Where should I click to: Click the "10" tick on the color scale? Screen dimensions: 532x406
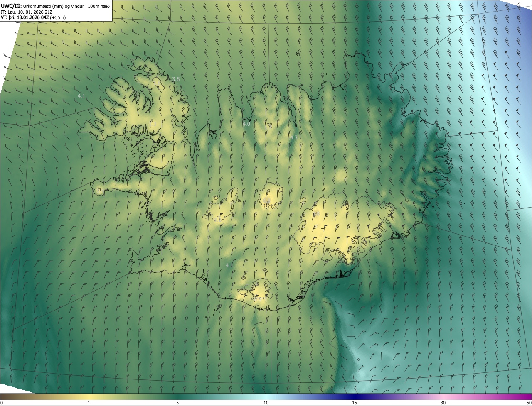point(266,403)
